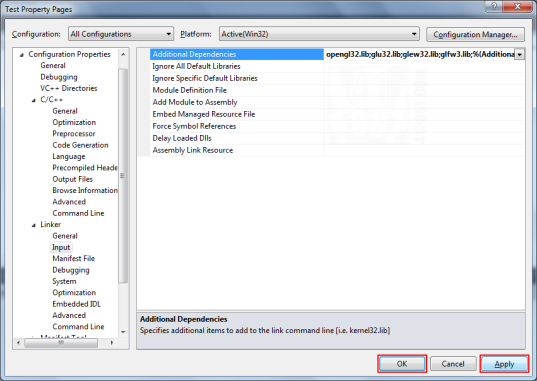Select Advanced under Linker
Screen dimensions: 537x381
pyautogui.click(x=69, y=315)
